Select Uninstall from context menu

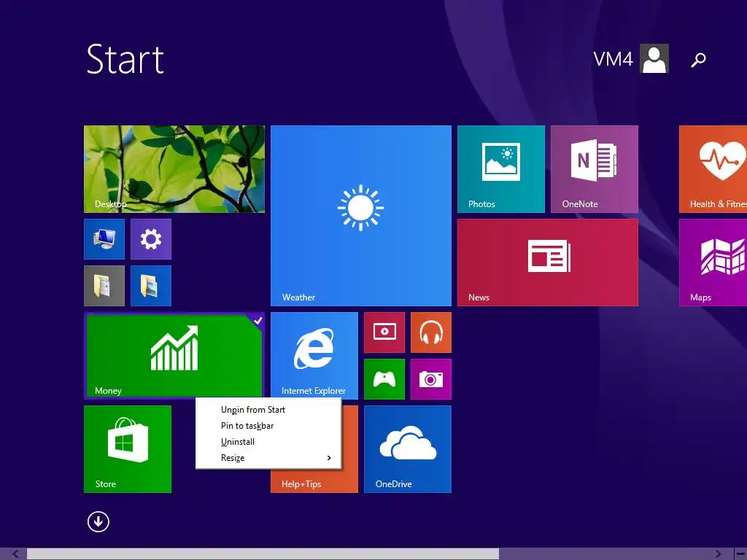(x=268, y=442)
